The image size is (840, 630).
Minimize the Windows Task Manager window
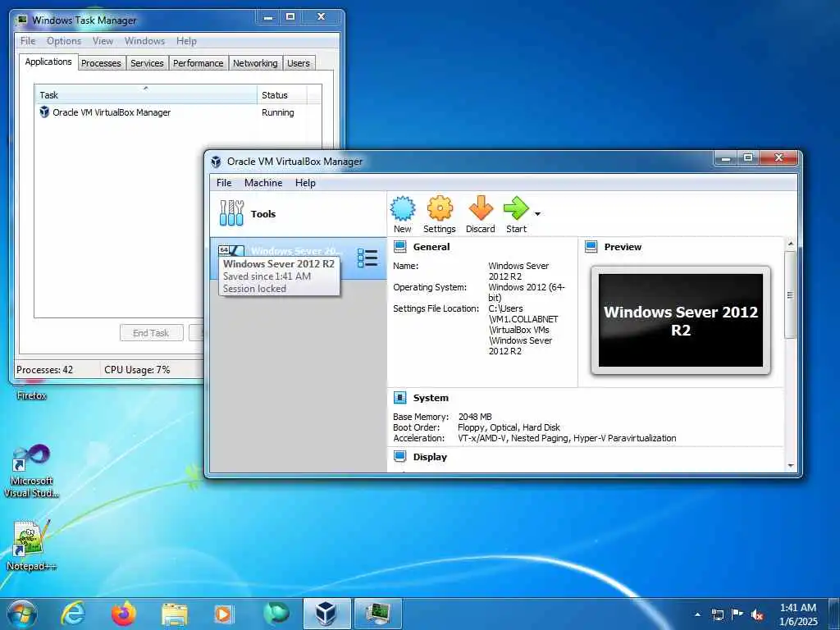[x=269, y=17]
